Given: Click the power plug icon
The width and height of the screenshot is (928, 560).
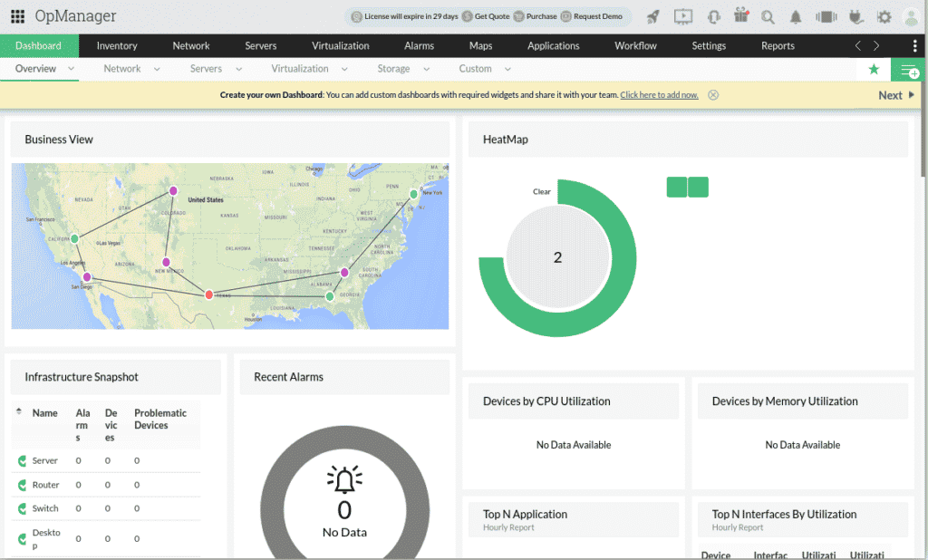Looking at the screenshot, I should tap(855, 16).
